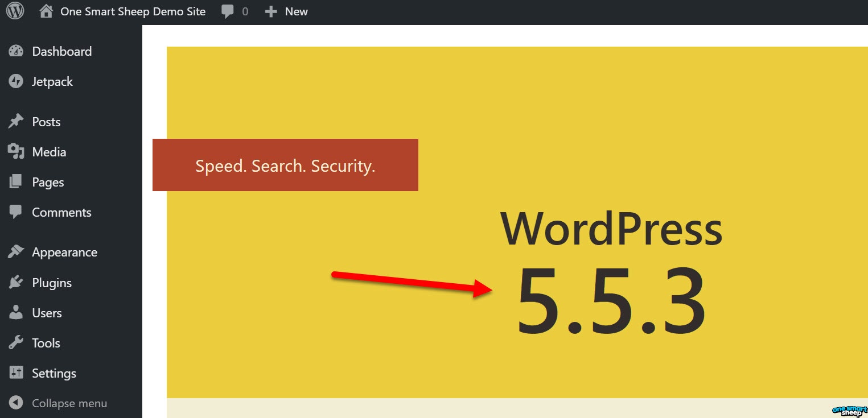The height and width of the screenshot is (418, 868).
Task: Click the WordPress heading text on banner
Action: point(612,228)
